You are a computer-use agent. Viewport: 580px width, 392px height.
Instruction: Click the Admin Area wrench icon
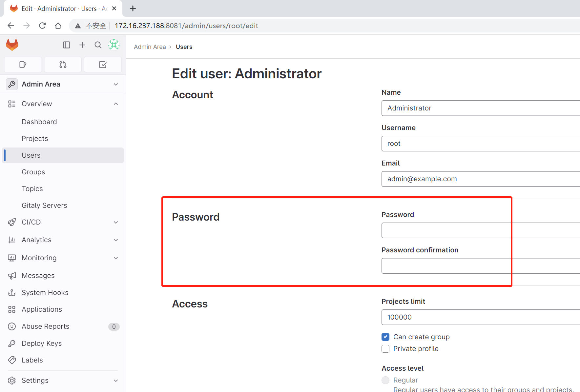pyautogui.click(x=12, y=84)
